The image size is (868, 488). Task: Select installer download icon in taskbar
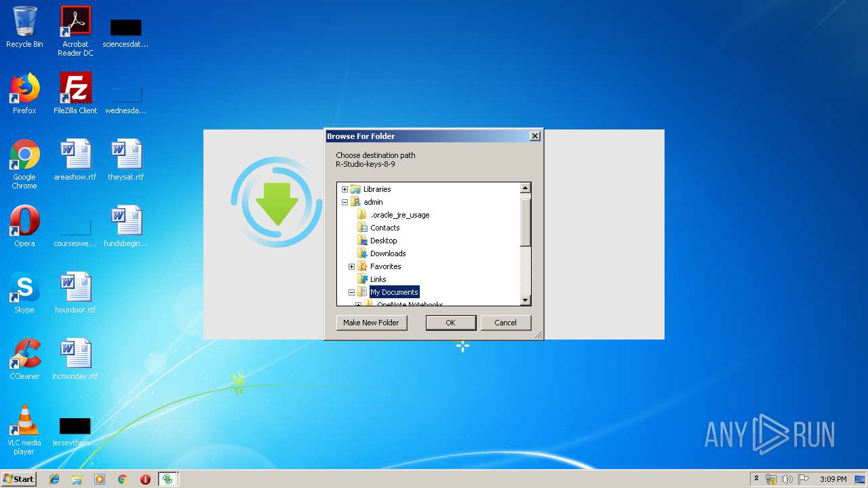tap(167, 479)
